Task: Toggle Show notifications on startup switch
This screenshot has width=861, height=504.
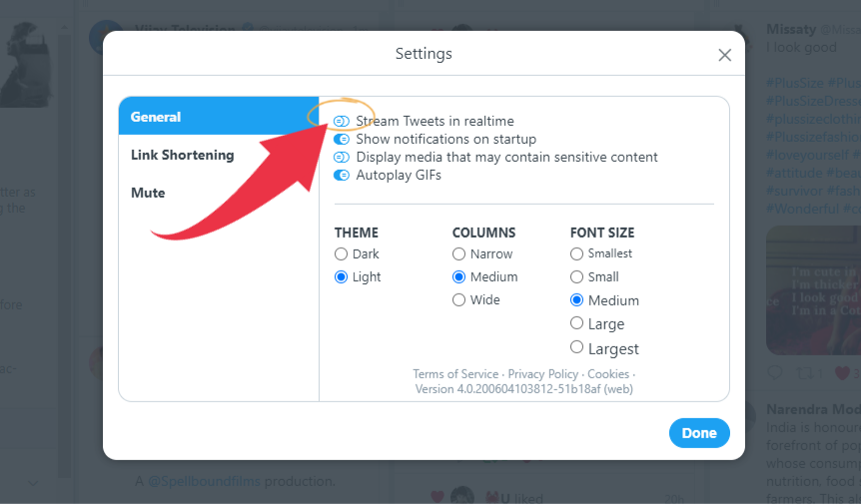Action: [x=342, y=140]
